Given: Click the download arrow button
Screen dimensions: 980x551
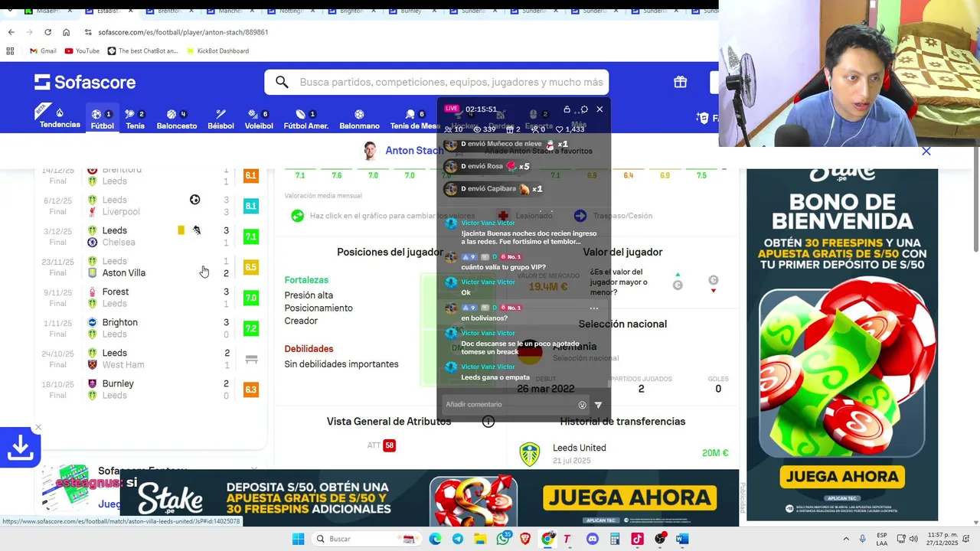Looking at the screenshot, I should pyautogui.click(x=20, y=448).
